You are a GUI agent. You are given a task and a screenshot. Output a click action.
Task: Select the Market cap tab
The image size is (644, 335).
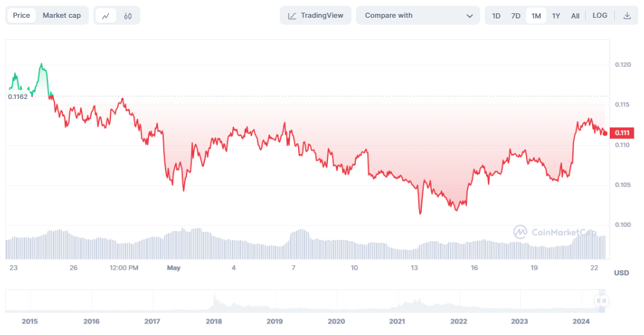[x=62, y=16]
